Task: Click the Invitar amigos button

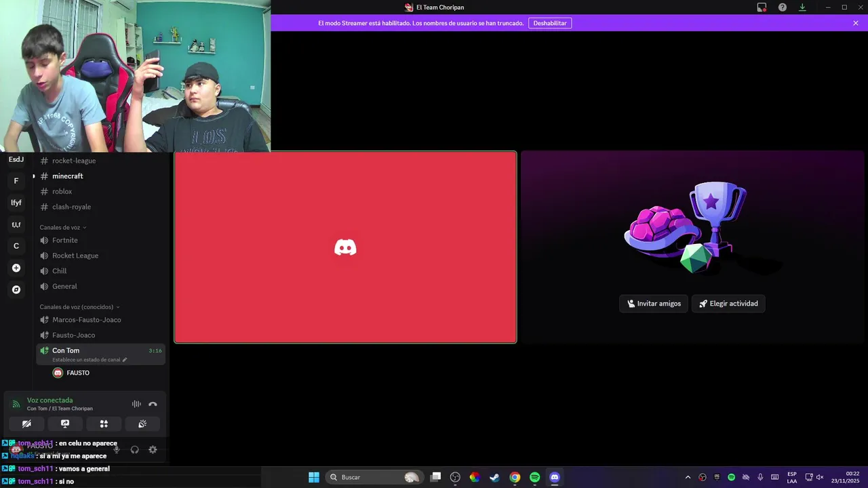Action: (x=654, y=304)
